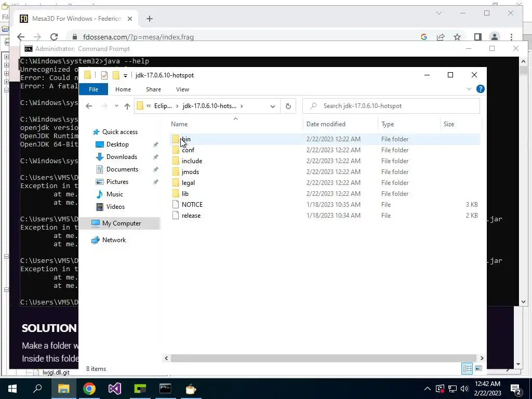The image size is (532, 399).
Task: Open Chrome side panel
Action: pyautogui.click(x=478, y=37)
